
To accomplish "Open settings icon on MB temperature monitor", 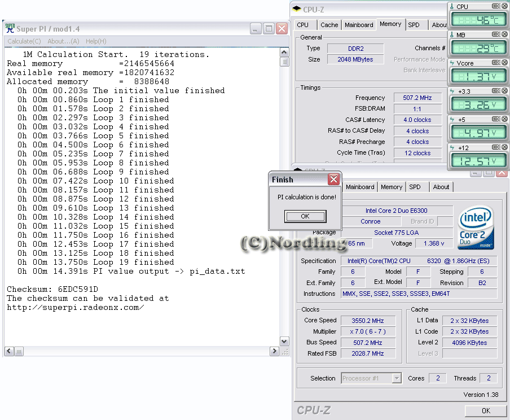I will (496, 34).
